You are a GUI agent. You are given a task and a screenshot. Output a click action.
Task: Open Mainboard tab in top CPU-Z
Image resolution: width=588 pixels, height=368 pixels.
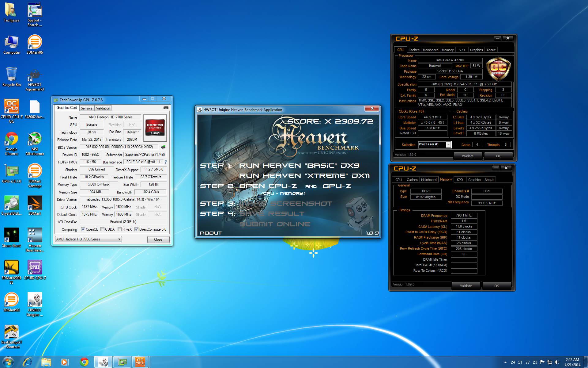pos(431,50)
